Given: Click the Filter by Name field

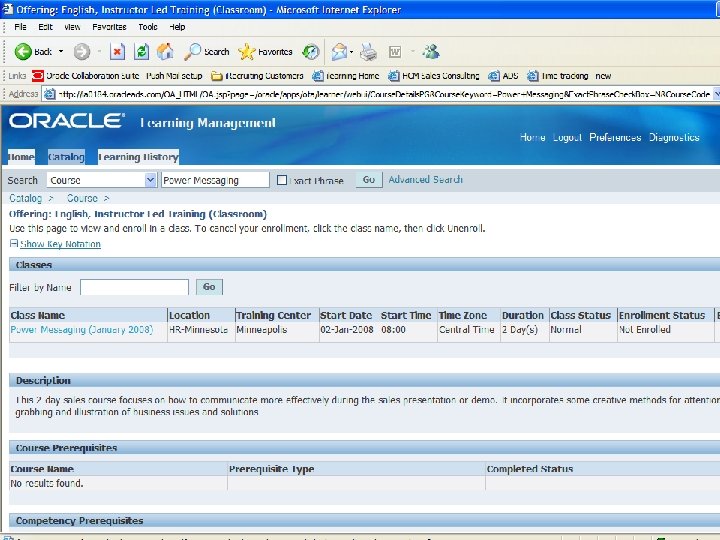Looking at the screenshot, I should [134, 287].
